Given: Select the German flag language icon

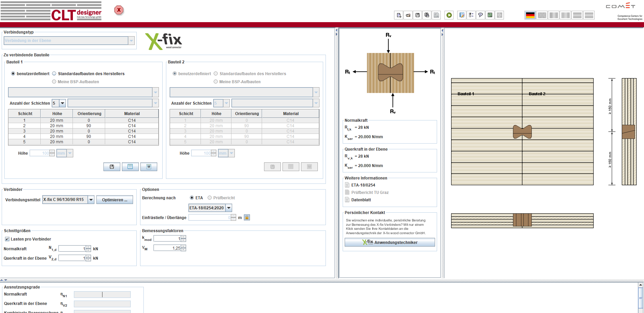Looking at the screenshot, I should click(x=530, y=15).
